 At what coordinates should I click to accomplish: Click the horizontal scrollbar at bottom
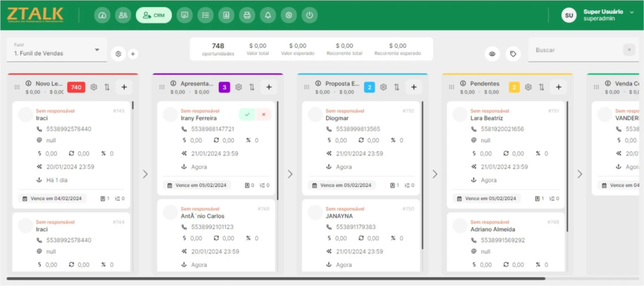[x=276, y=278]
